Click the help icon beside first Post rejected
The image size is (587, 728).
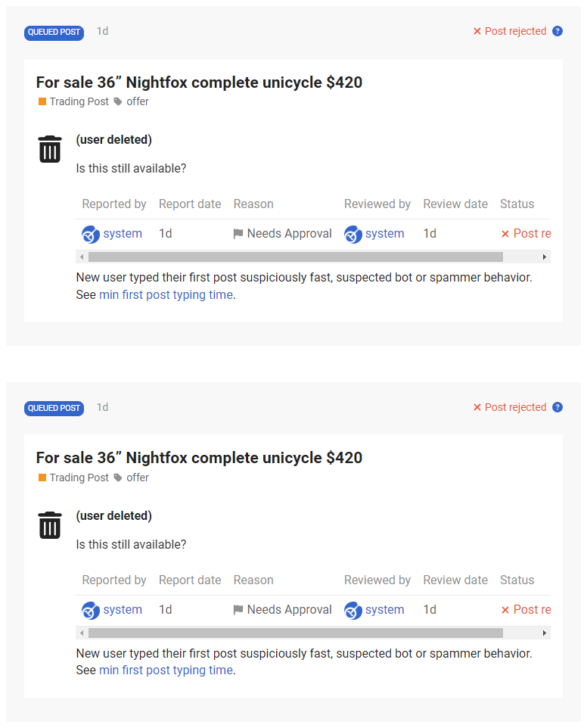coord(557,31)
